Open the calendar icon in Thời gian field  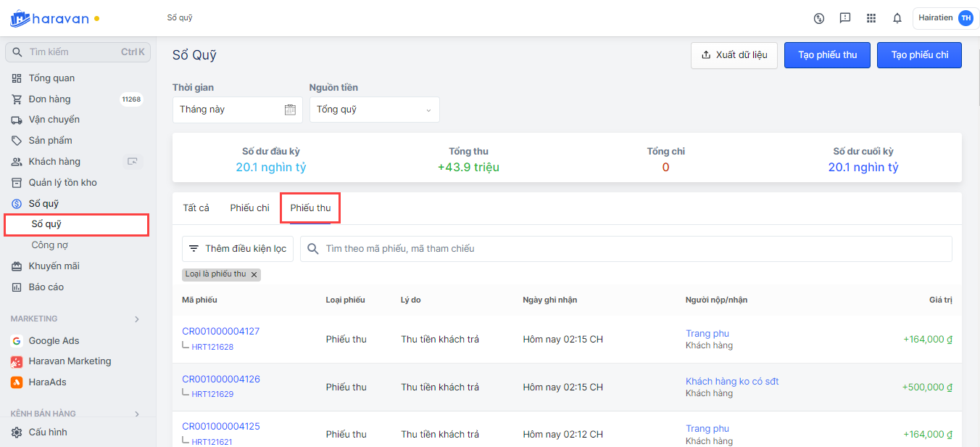tap(290, 110)
